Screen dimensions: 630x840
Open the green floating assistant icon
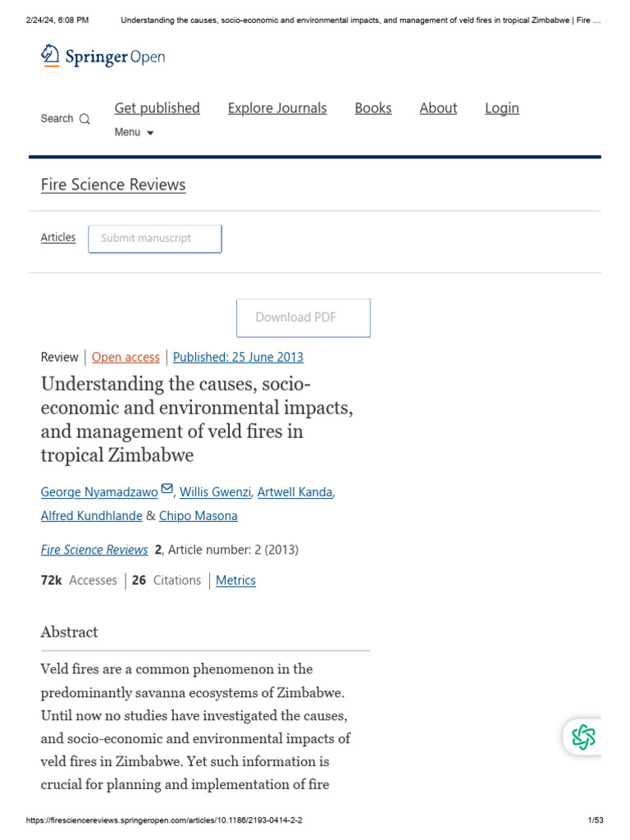pyautogui.click(x=583, y=737)
